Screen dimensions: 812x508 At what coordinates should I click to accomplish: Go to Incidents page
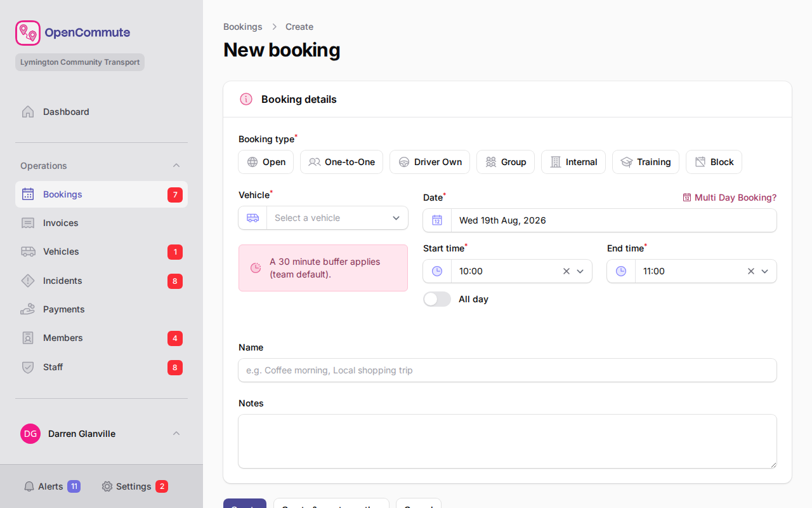click(x=101, y=281)
